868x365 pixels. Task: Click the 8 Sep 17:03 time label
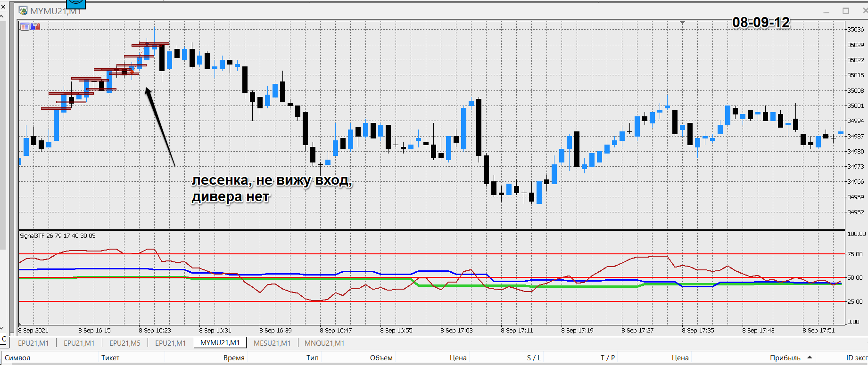point(456,330)
